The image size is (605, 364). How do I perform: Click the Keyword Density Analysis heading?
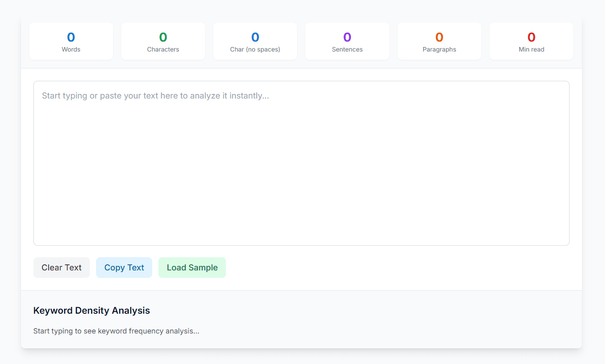tap(92, 310)
